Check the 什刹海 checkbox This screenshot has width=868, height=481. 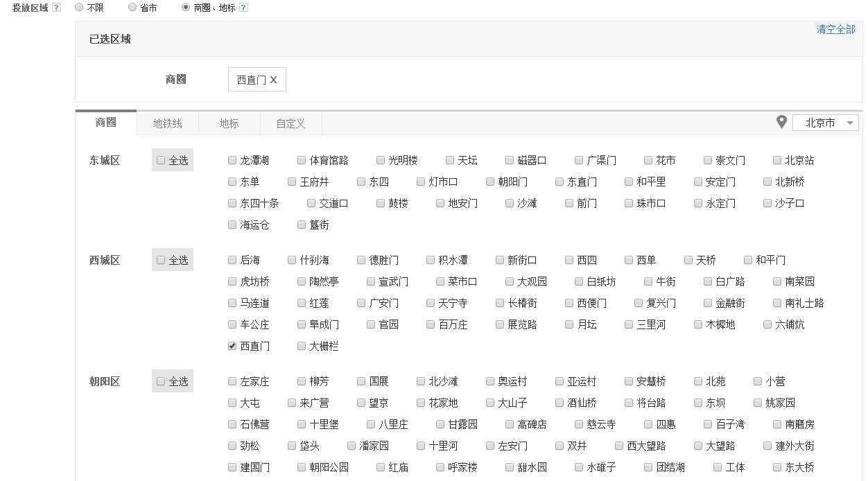[292, 260]
